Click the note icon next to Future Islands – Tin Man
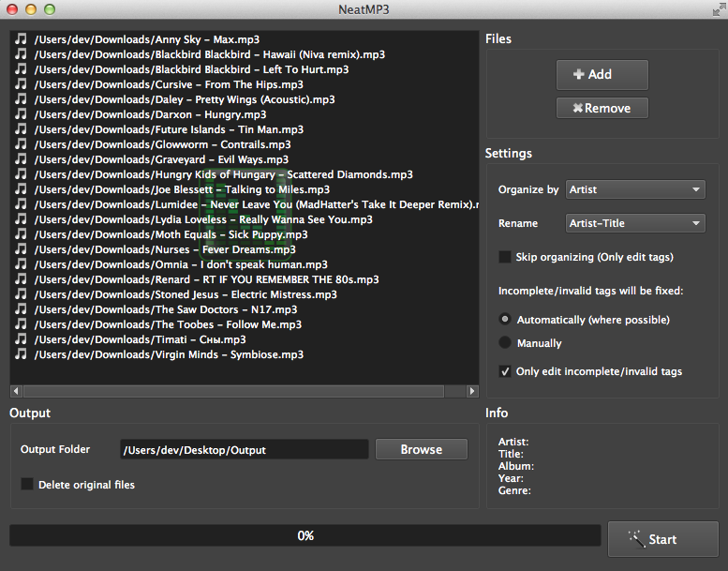The width and height of the screenshot is (728, 571). point(21,128)
